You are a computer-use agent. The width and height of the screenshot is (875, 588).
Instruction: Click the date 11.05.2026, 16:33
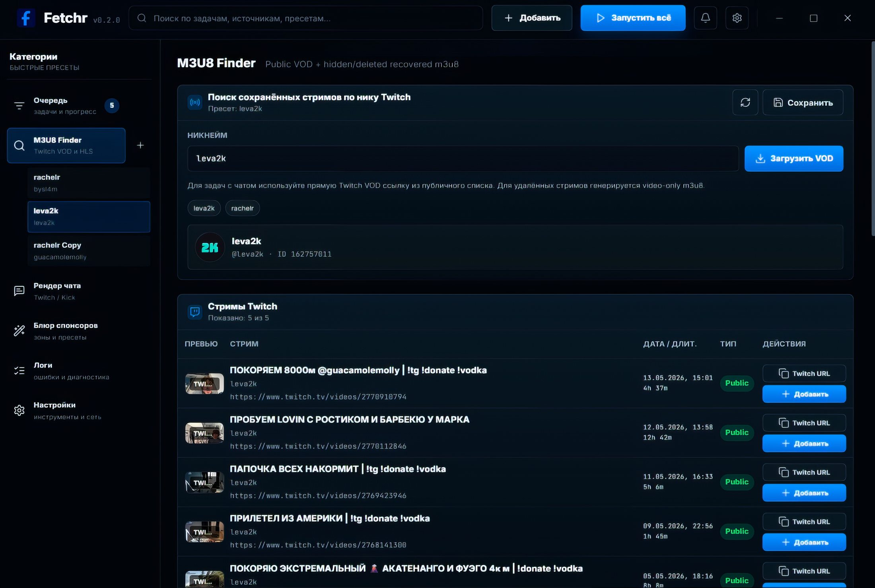click(x=678, y=477)
